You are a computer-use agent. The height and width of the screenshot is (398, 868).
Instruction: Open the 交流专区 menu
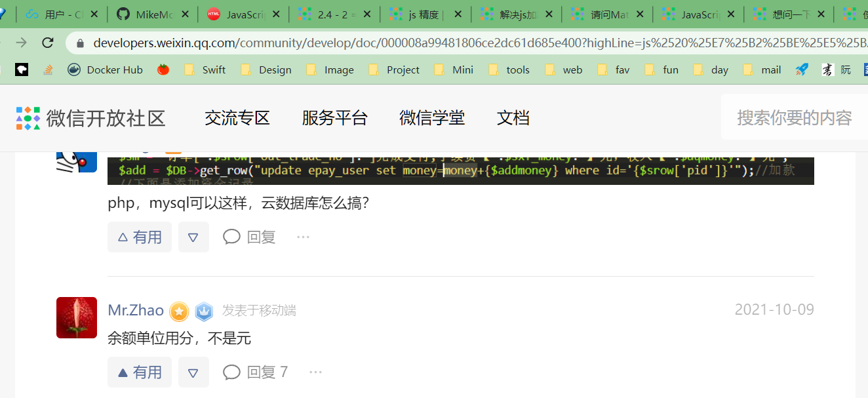coord(237,118)
